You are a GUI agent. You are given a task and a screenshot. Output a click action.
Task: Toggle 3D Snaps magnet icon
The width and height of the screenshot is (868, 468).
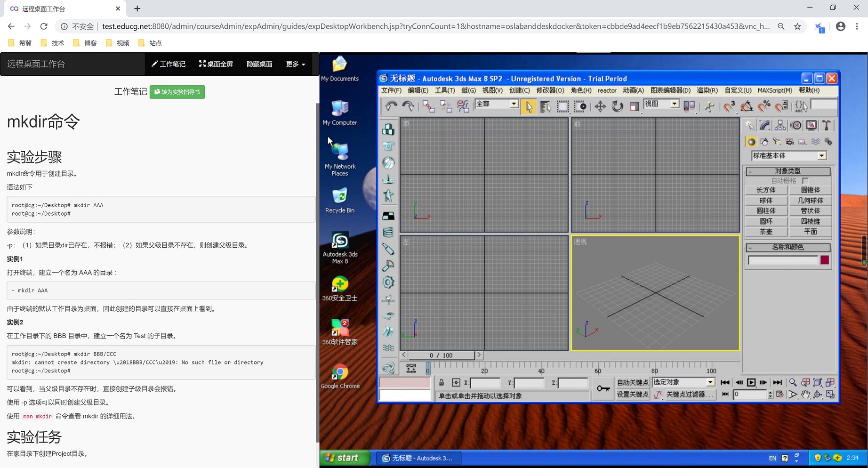pos(729,106)
